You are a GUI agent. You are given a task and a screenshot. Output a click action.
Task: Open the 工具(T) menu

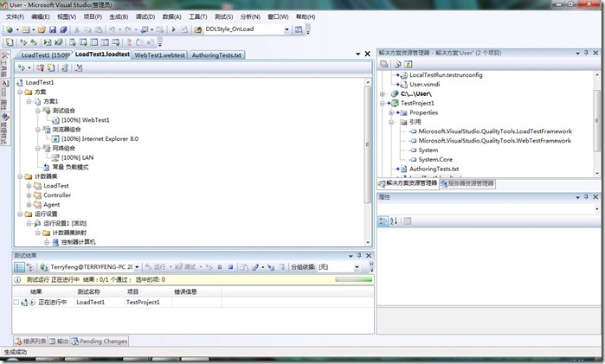[198, 16]
